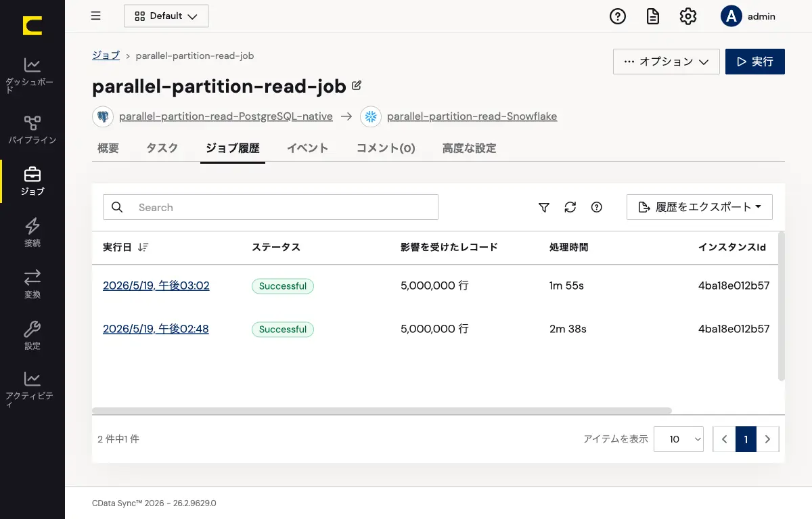Click the 2m 38s duration cell
Image resolution: width=812 pixels, height=519 pixels.
[568, 330]
